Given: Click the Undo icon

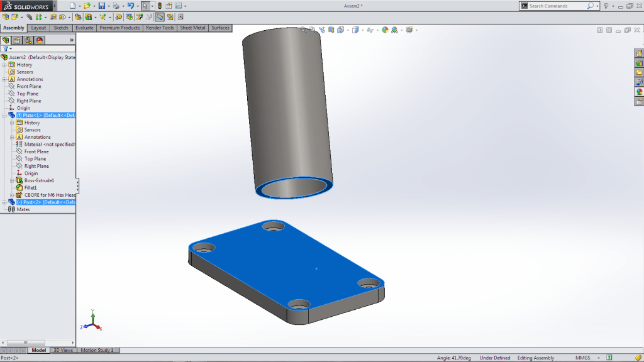Looking at the screenshot, I should (x=130, y=6).
